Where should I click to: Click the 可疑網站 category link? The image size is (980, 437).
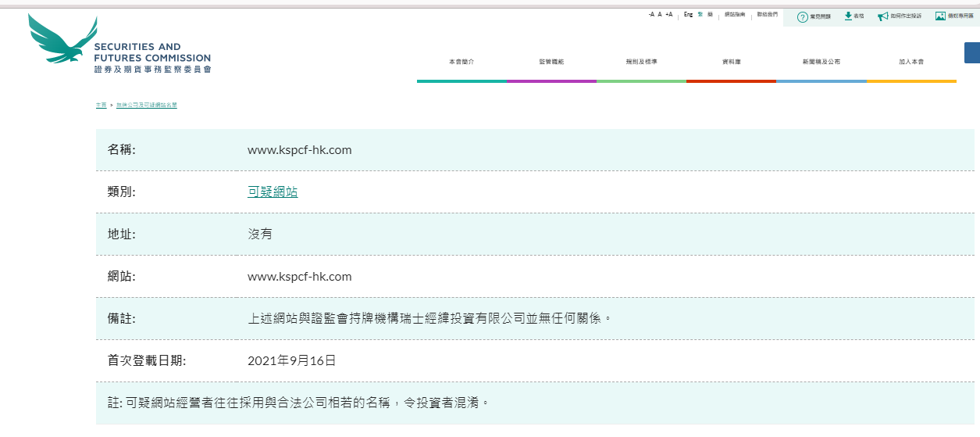point(273,192)
